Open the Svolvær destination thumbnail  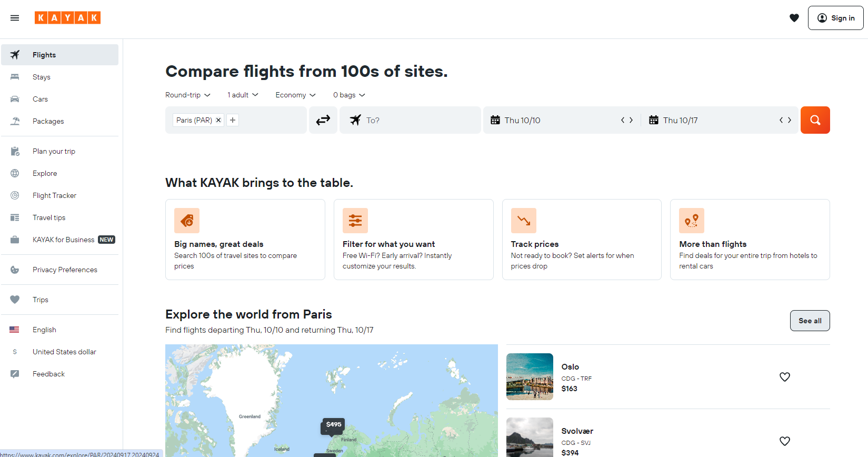tap(530, 438)
